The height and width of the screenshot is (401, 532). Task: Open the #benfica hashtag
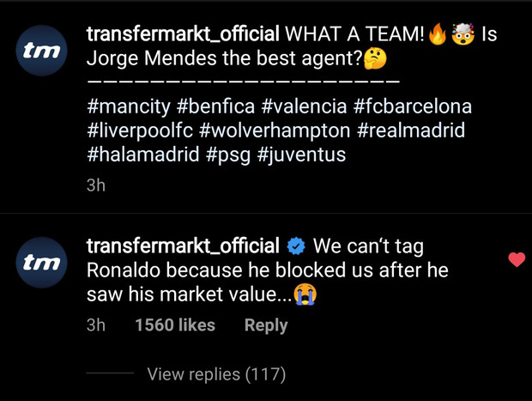[x=216, y=109]
